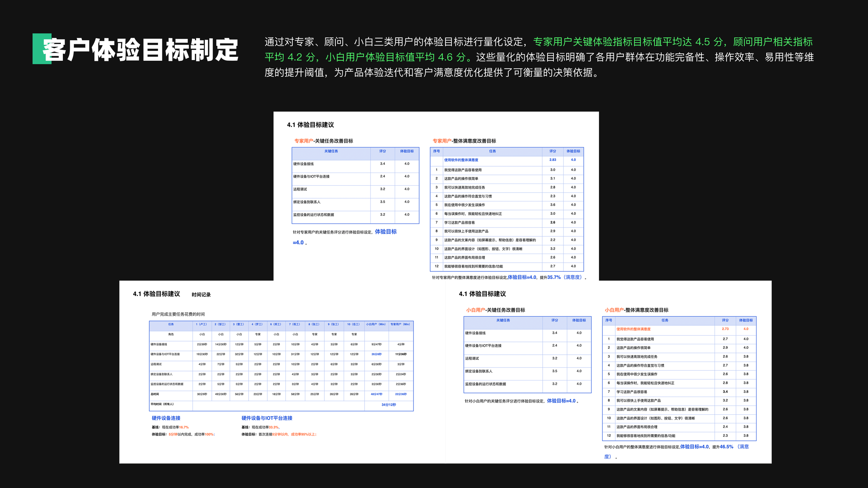
Task: Click the title 客户体验目标制定
Action: [x=140, y=50]
